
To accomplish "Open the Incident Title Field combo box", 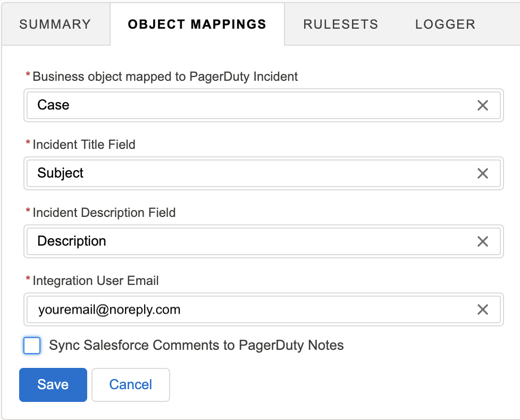I will (263, 173).
